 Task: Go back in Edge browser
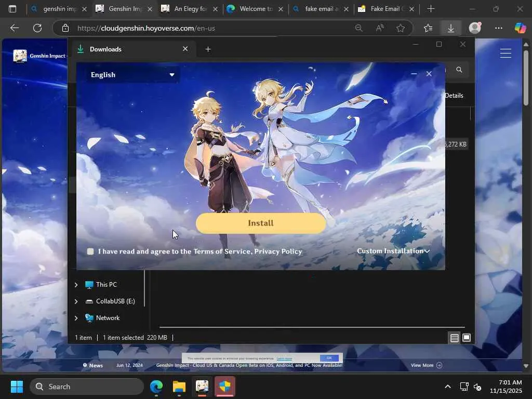coord(14,28)
